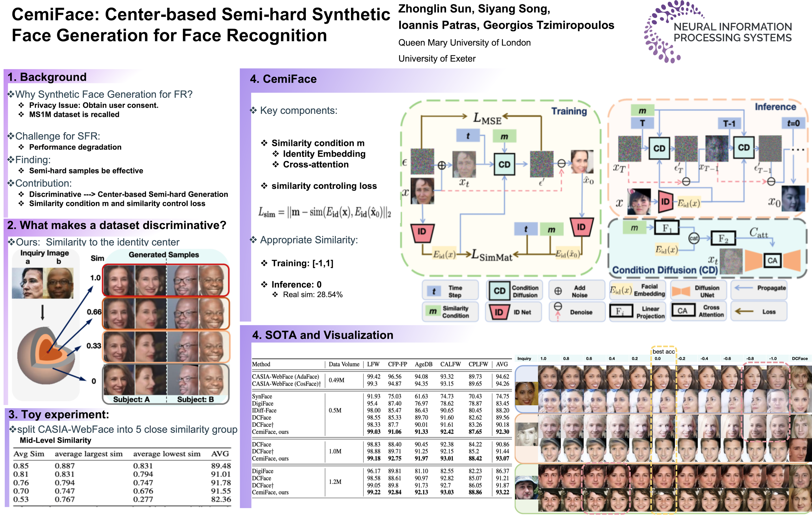Click the 3. Toy experiment heading
Viewport: 812px width, 520px height.
(x=59, y=414)
